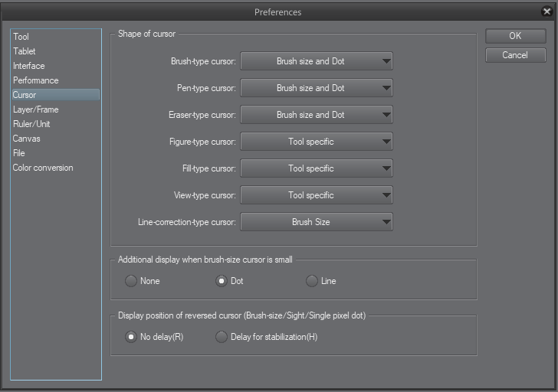The width and height of the screenshot is (558, 392).
Task: Choose the Dot radio button
Action: click(222, 281)
